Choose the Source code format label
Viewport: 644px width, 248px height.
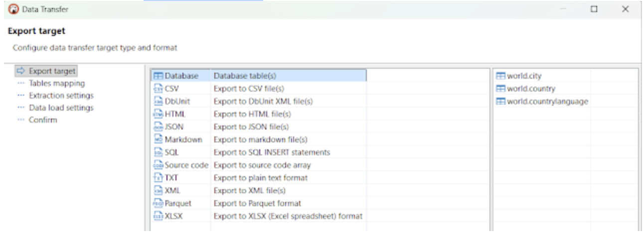click(x=186, y=165)
